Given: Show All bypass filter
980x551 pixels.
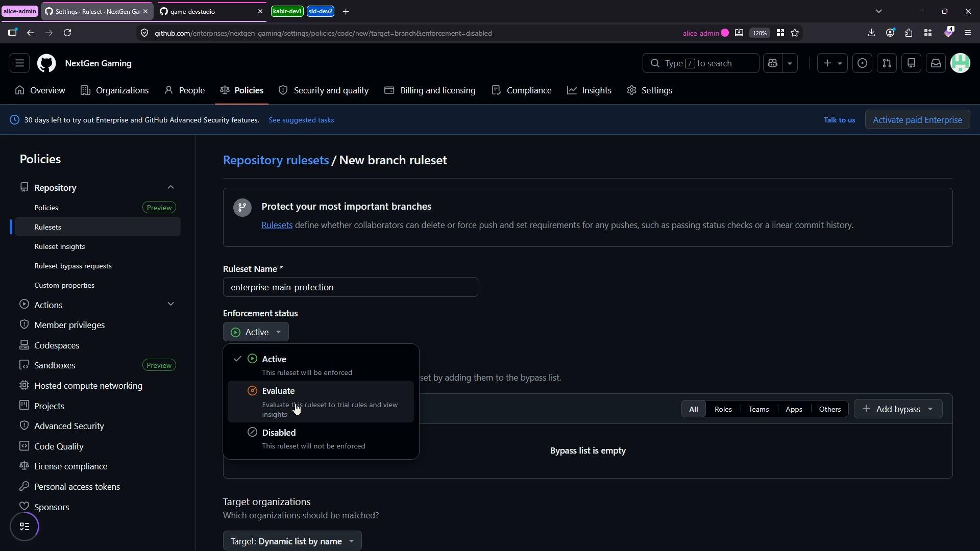Looking at the screenshot, I should 693,409.
